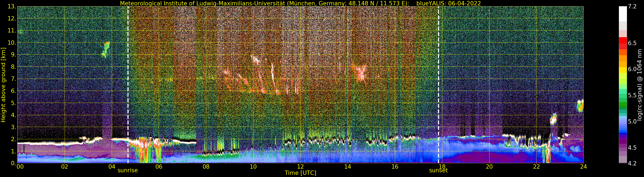
Task: Click the 18 tick label on the time axis
Action: pyautogui.click(x=442, y=167)
